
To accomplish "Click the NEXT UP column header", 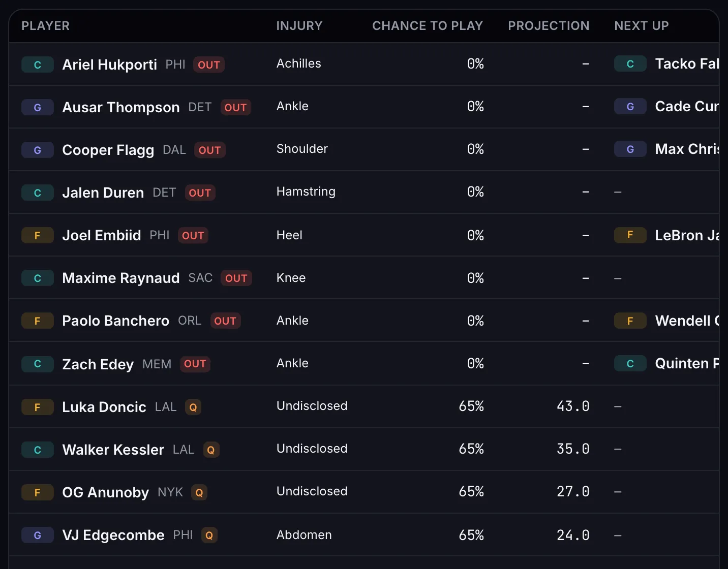I will click(642, 26).
